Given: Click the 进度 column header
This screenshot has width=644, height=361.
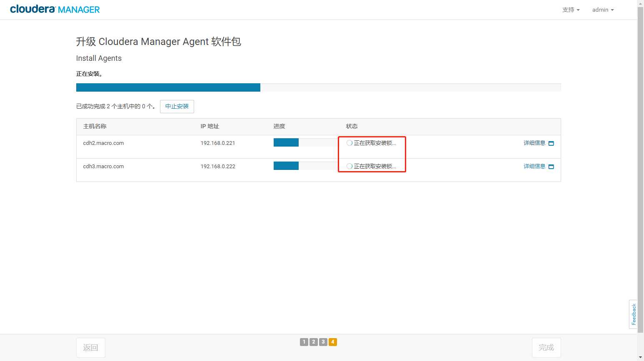Looking at the screenshot, I should [x=279, y=126].
